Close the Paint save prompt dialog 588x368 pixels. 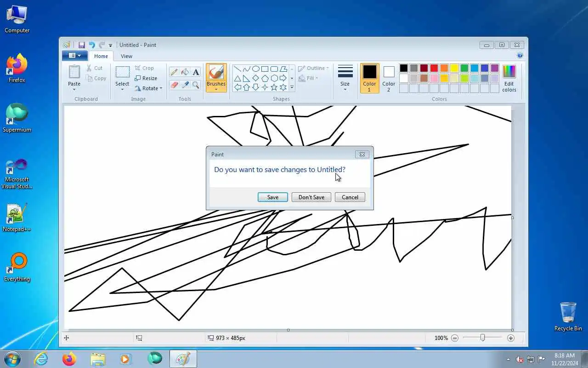click(x=362, y=155)
